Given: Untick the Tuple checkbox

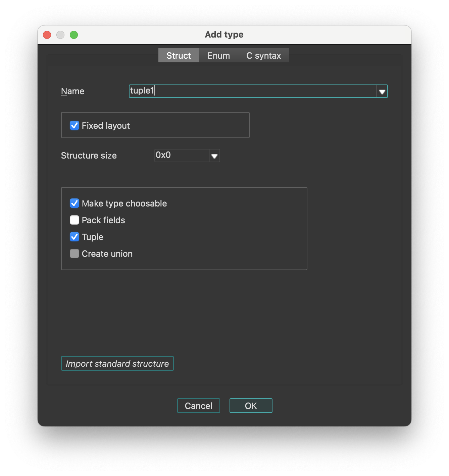Looking at the screenshot, I should [x=74, y=237].
